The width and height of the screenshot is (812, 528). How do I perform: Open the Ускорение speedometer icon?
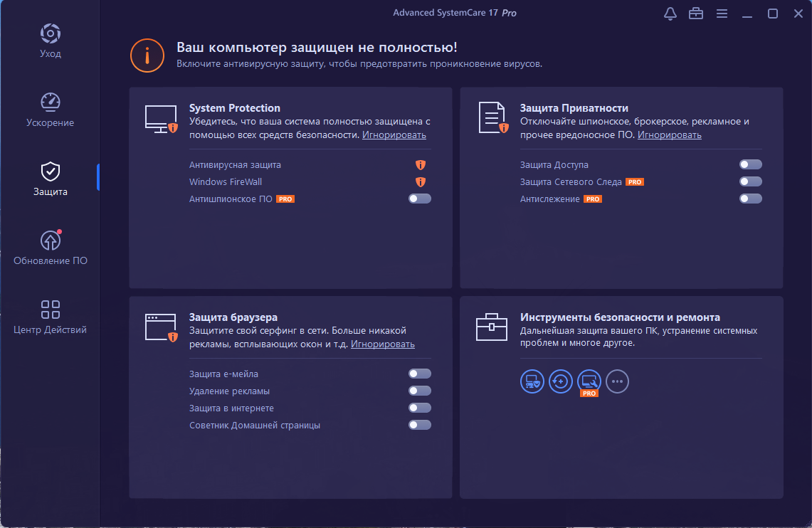51,102
